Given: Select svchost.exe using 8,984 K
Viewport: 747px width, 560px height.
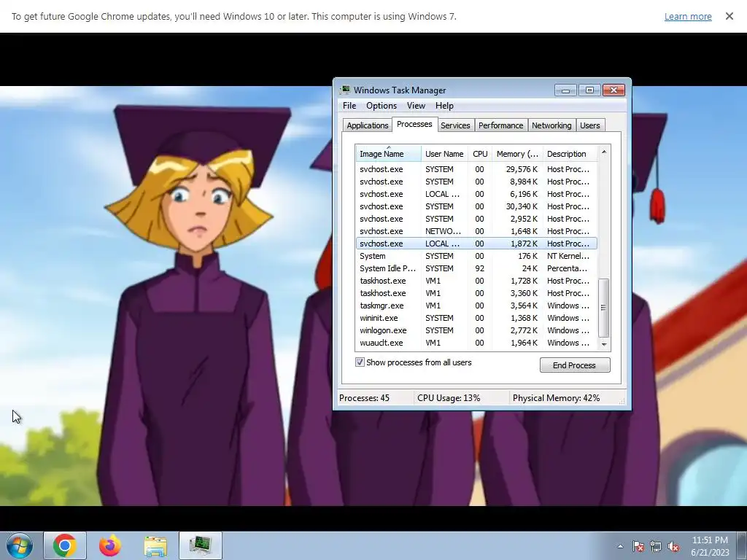Looking at the screenshot, I should [x=476, y=182].
